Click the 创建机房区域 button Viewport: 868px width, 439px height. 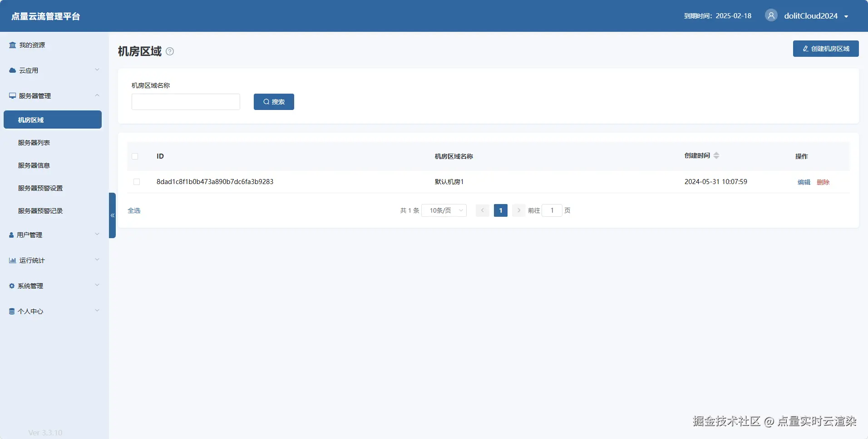click(x=826, y=49)
